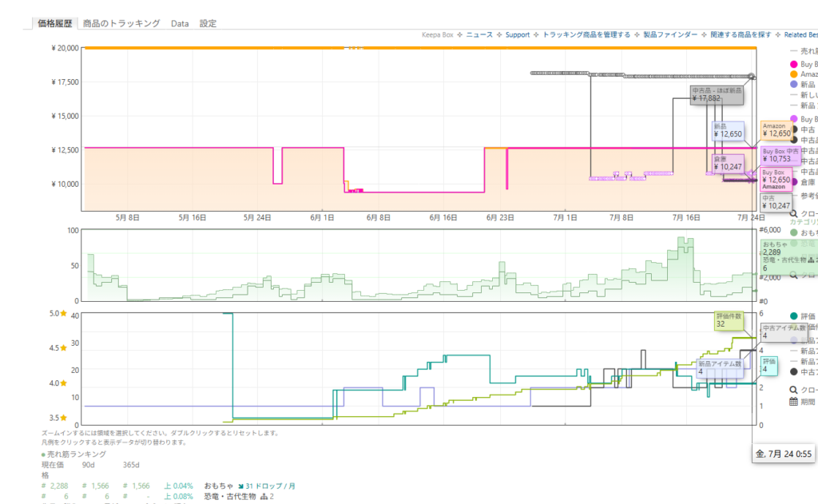Click magnifier icon below the 参考価 legend

(793, 213)
